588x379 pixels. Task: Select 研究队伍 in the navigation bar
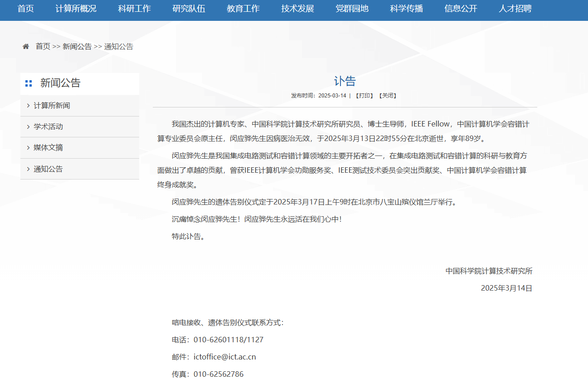[189, 9]
